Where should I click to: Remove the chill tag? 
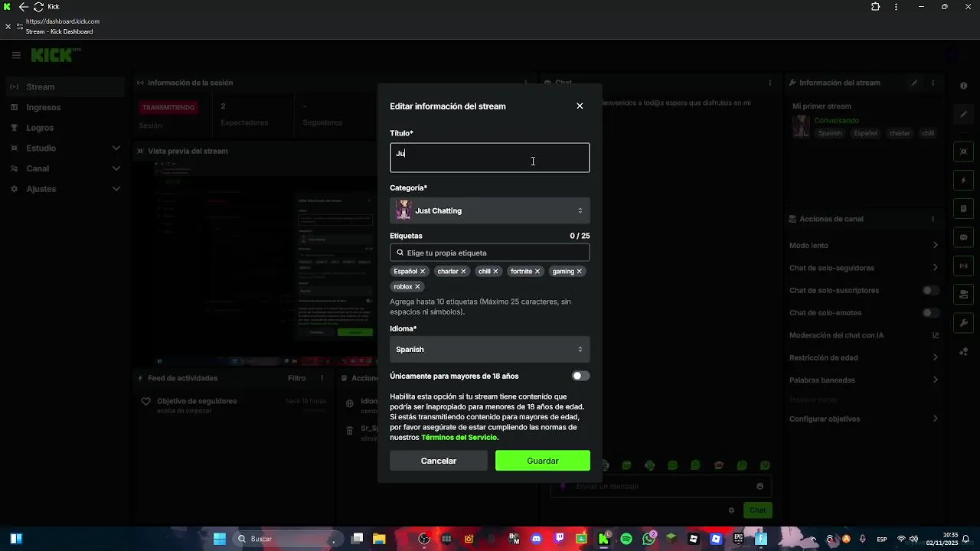tap(495, 272)
